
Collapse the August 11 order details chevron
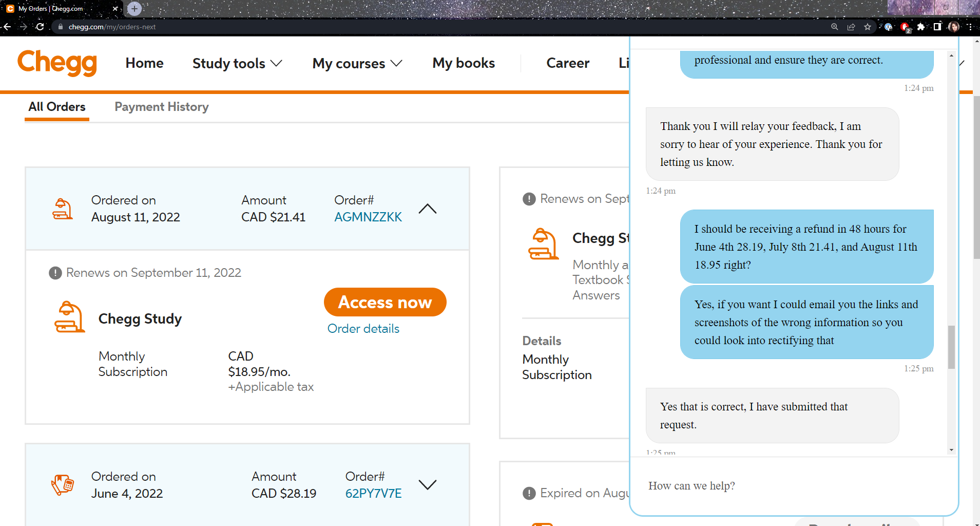coord(428,209)
